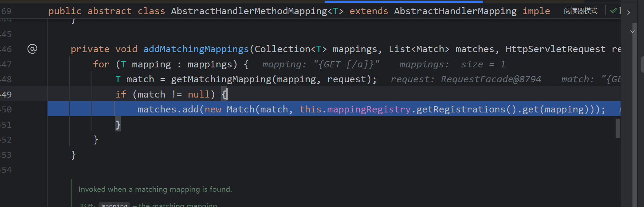Click the List<Match> parameter type

click(419, 49)
